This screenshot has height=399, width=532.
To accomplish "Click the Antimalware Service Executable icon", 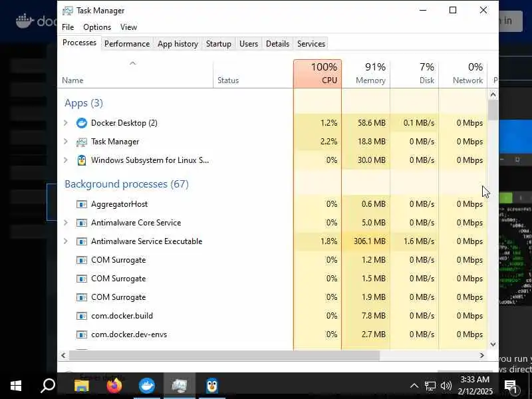I will 81,241.
